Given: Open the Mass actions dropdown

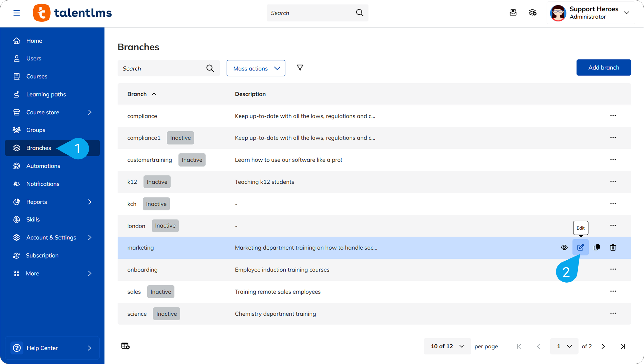Looking at the screenshot, I should tap(256, 68).
